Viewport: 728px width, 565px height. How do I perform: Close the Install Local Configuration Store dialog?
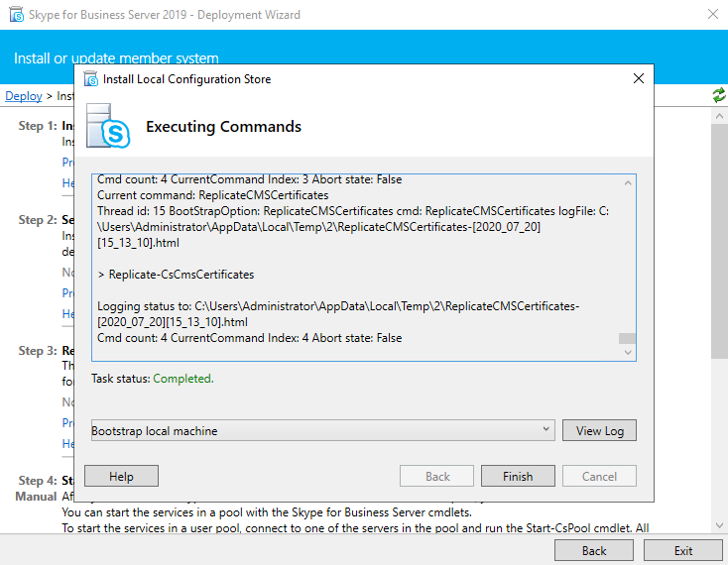click(x=639, y=79)
